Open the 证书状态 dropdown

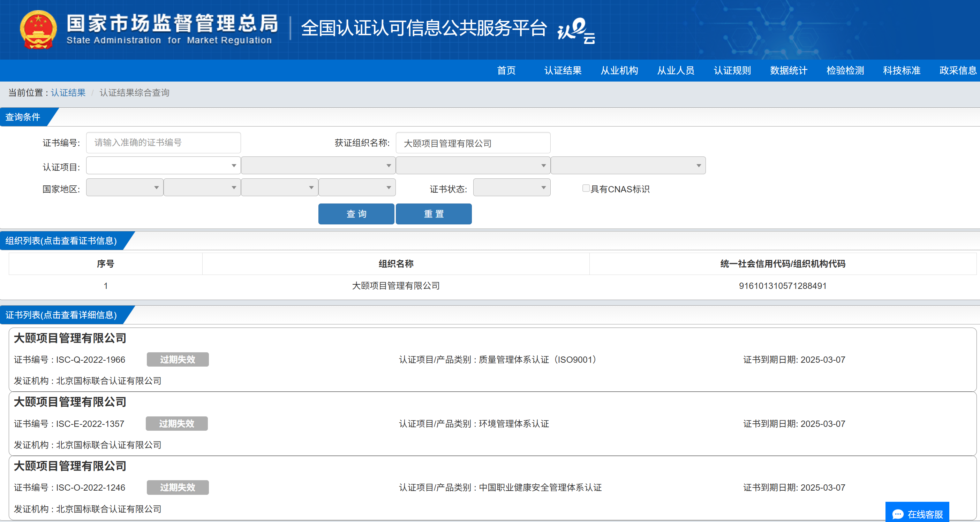(x=511, y=187)
